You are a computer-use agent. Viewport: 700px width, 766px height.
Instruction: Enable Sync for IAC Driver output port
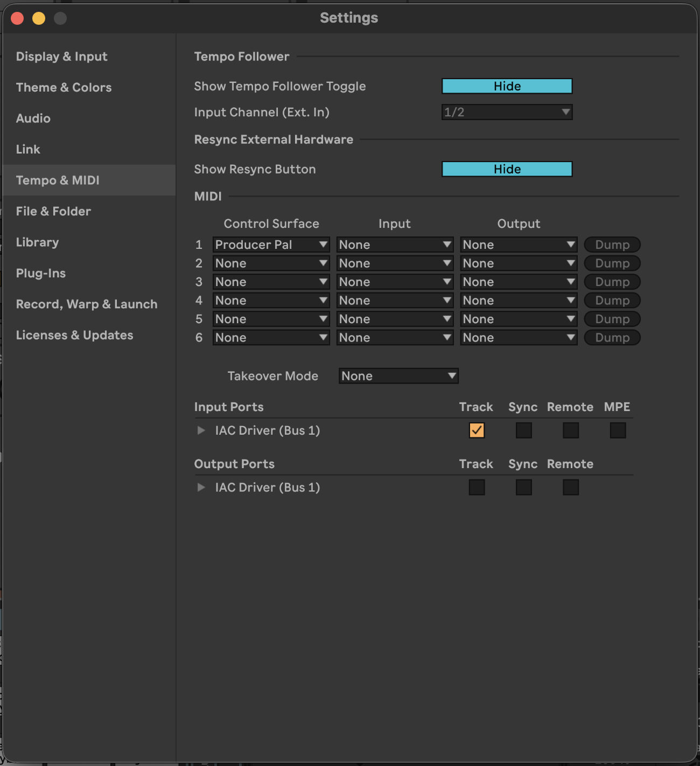(523, 488)
